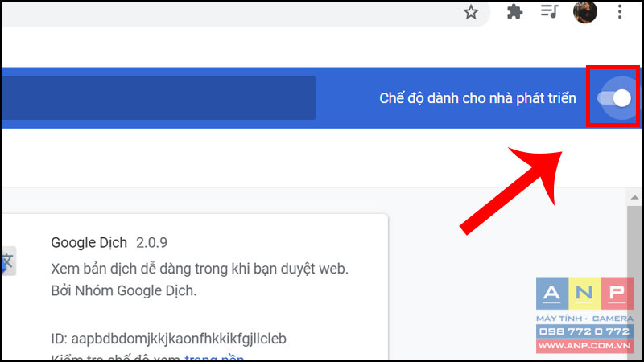Viewport: 644px width, 362px height.
Task: Open Chrome's three-dot menu
Action: (620, 11)
